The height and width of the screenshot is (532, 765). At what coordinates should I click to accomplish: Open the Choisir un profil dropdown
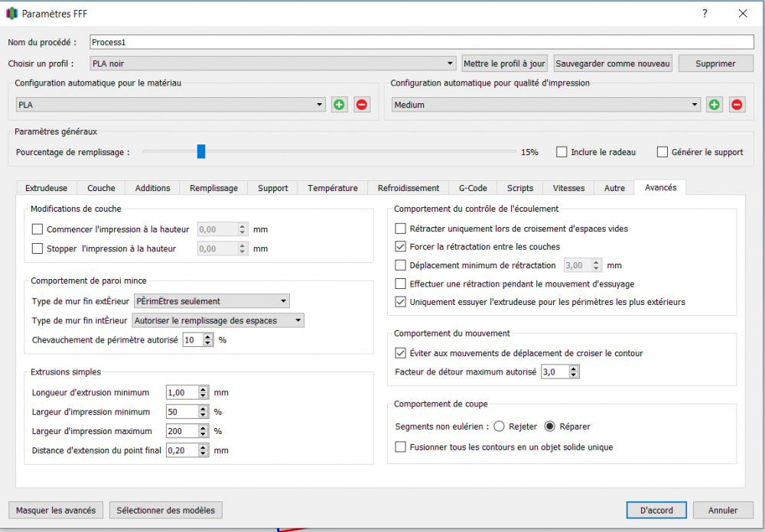pyautogui.click(x=273, y=63)
